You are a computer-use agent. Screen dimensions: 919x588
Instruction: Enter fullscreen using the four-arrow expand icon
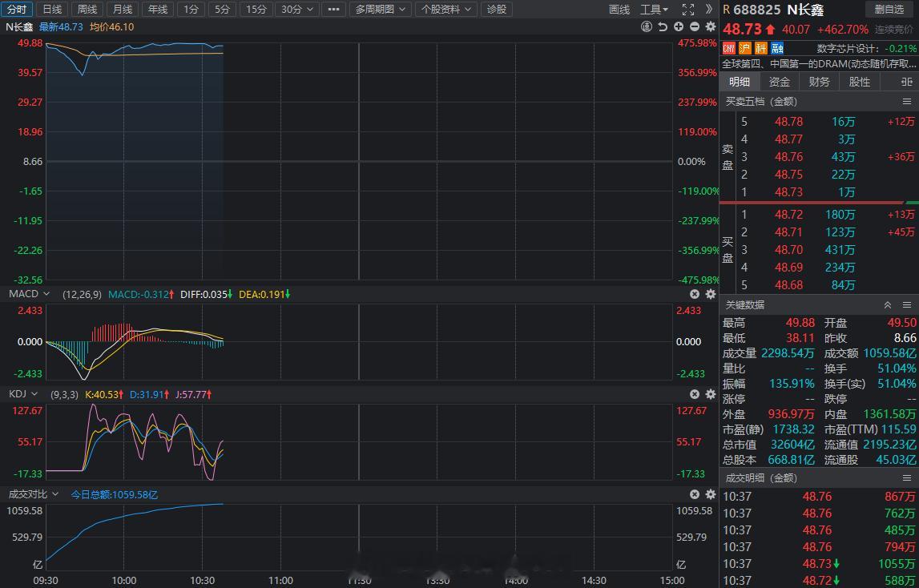688,10
